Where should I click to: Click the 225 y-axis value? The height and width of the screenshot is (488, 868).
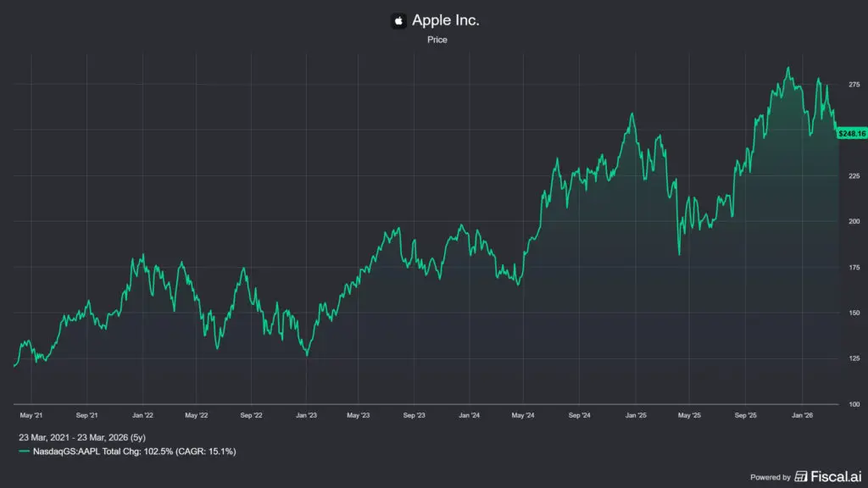click(854, 176)
